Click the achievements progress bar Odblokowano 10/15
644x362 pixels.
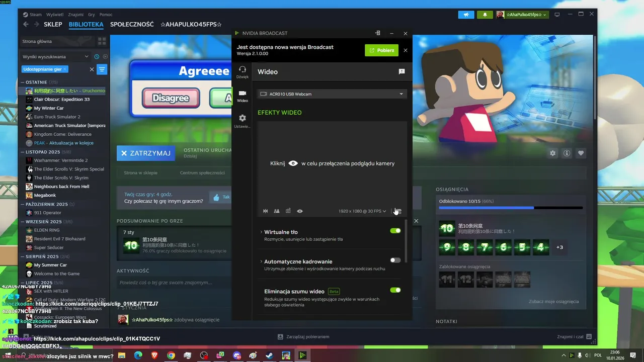(x=511, y=208)
